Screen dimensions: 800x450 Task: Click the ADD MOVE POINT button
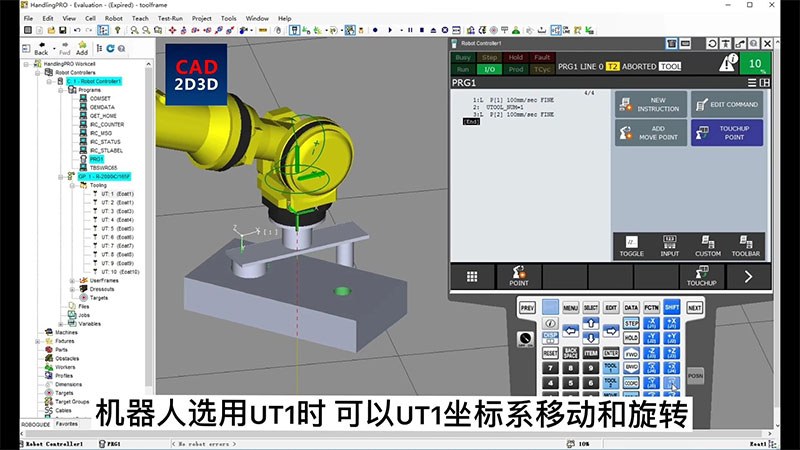(651, 133)
